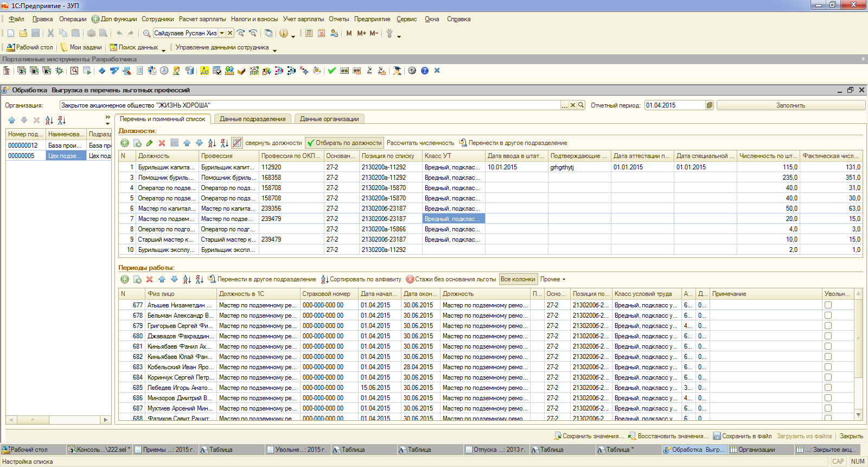This screenshot has width=868, height=467.
Task: Open the Отчеты menu
Action: tap(339, 19)
